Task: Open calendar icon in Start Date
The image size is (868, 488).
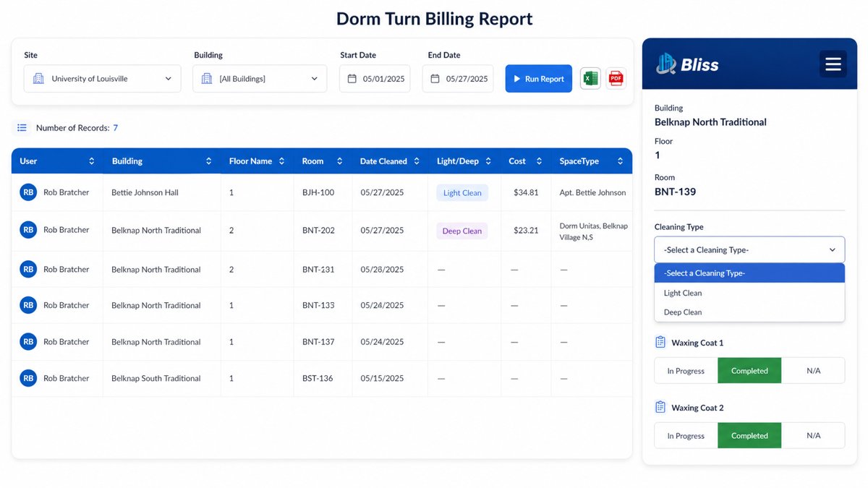Action: click(x=352, y=79)
